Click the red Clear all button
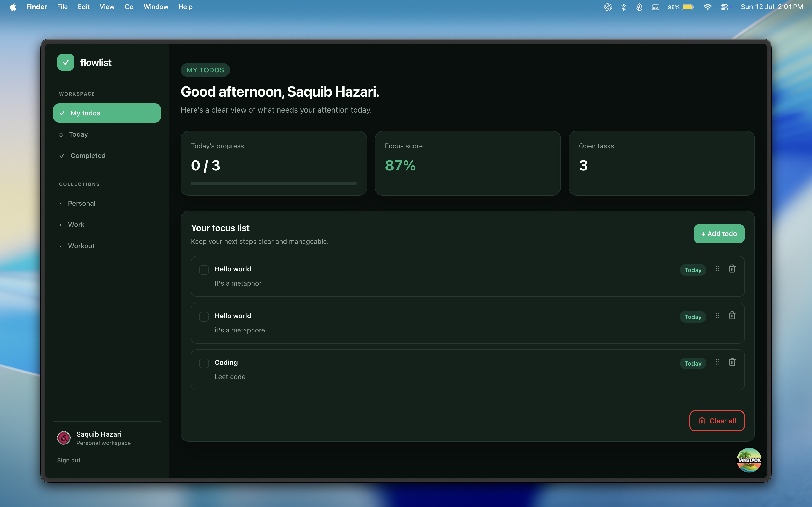The width and height of the screenshot is (812, 507). (717, 421)
